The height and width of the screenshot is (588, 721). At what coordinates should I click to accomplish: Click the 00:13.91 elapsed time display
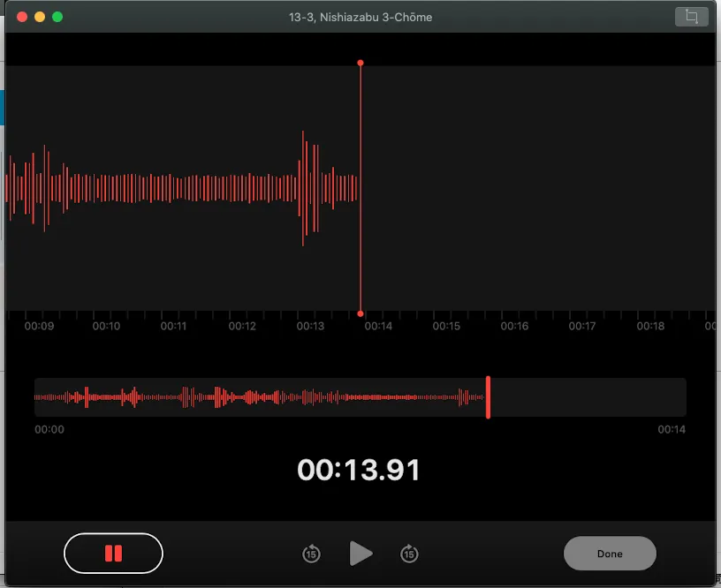tap(359, 470)
